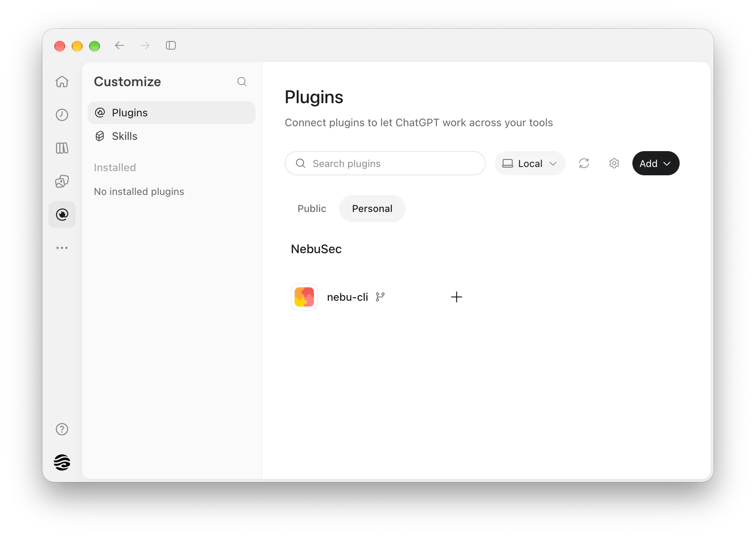Select the Customize plugins sidebar icon
The image size is (756, 538).
(62, 215)
